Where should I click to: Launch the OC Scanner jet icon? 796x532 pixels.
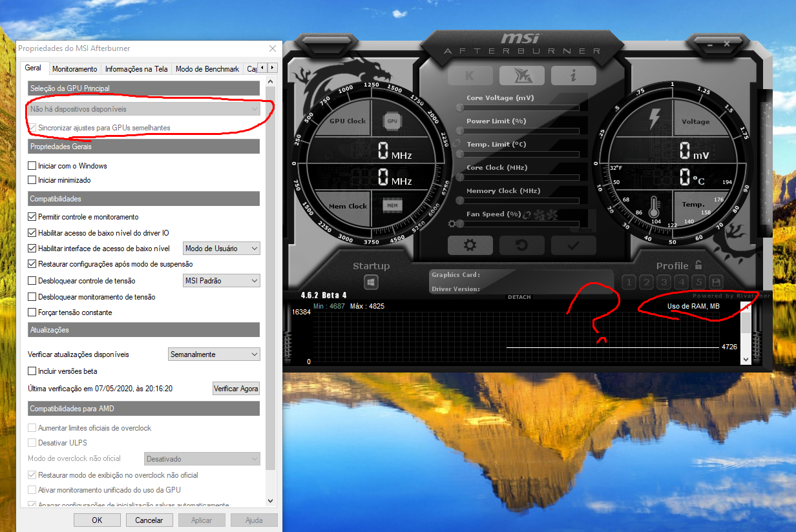click(521, 76)
